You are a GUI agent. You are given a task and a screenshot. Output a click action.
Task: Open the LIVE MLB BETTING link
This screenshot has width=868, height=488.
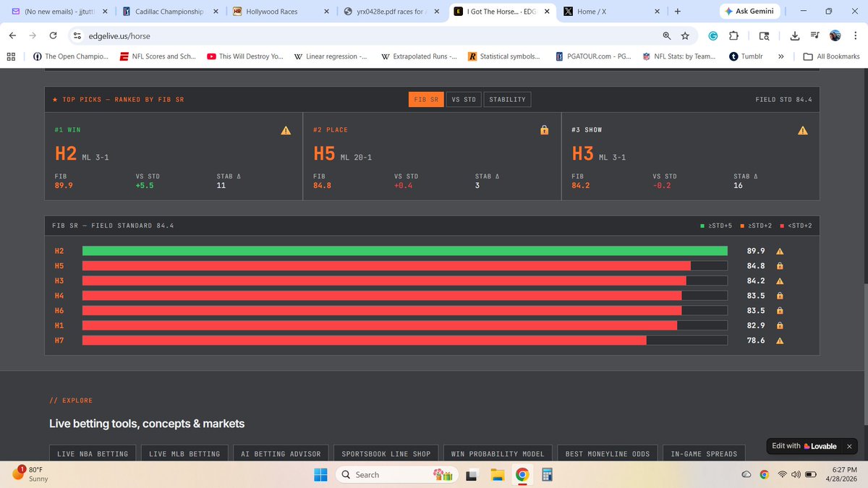[x=184, y=453]
